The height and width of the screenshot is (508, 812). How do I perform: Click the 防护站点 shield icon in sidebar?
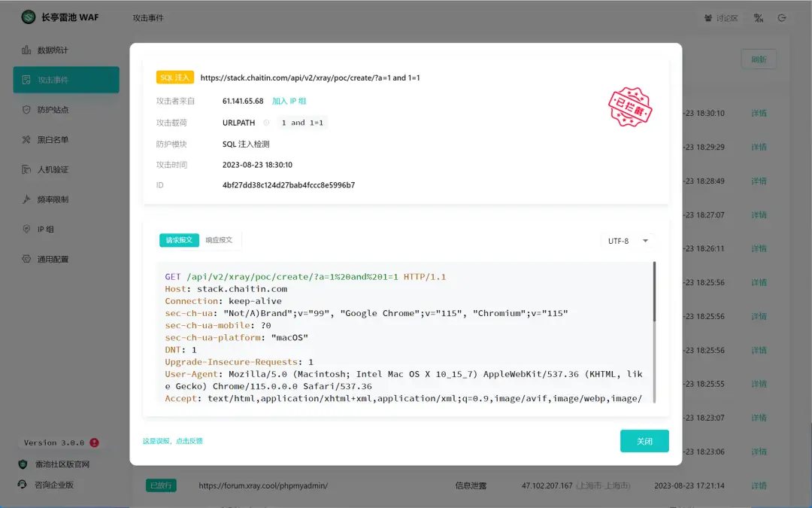click(x=26, y=110)
